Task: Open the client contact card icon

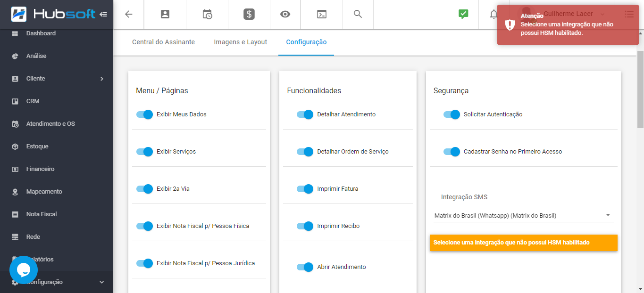Action: pyautogui.click(x=165, y=14)
